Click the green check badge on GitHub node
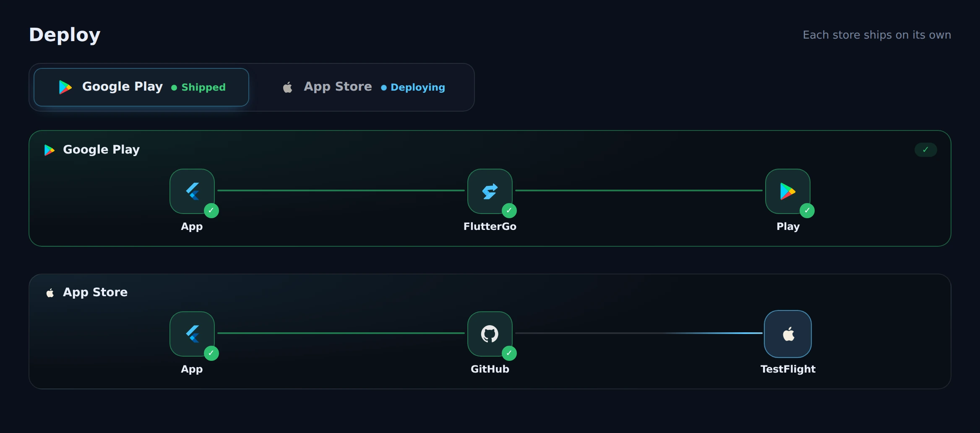 pyautogui.click(x=509, y=353)
